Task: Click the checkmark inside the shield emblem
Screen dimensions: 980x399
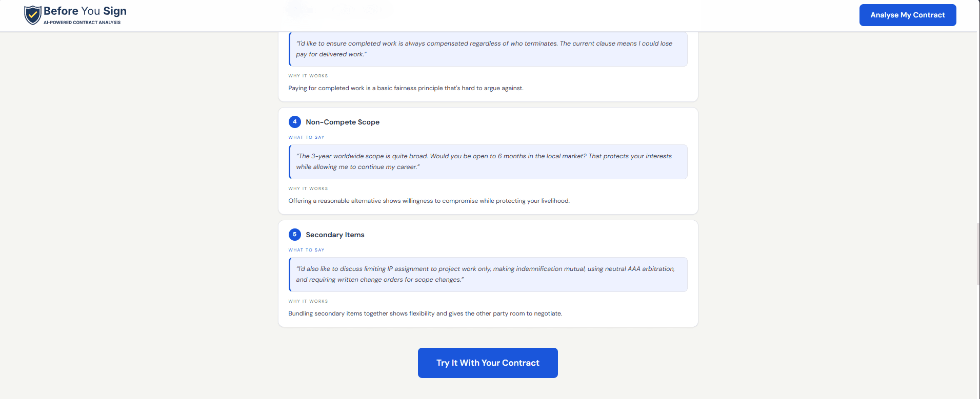Action: [32, 14]
